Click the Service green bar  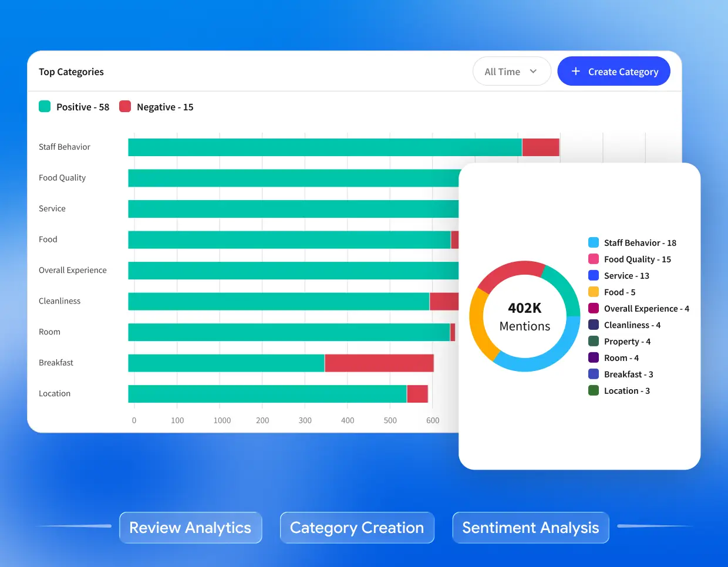[294, 209]
